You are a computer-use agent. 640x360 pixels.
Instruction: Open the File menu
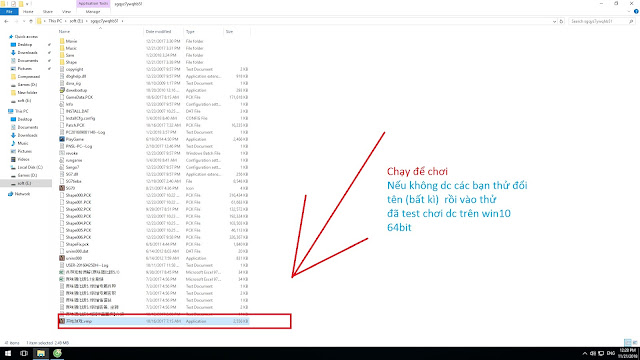tap(9, 12)
